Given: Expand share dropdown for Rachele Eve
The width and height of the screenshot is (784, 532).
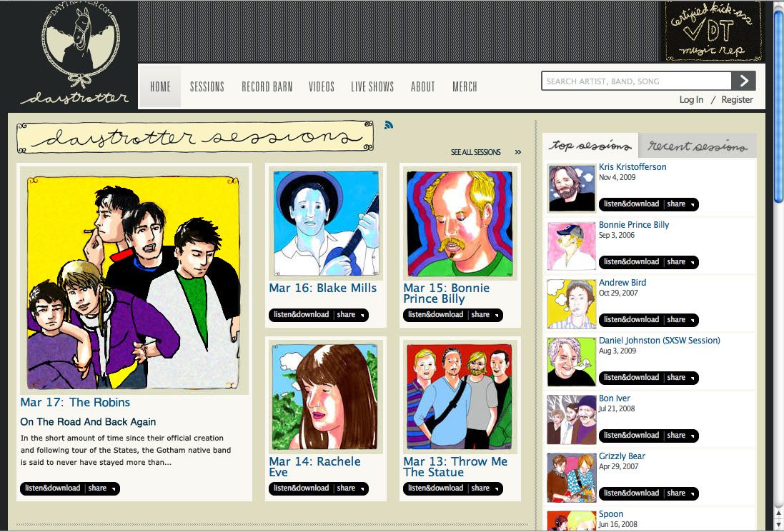Looking at the screenshot, I should pyautogui.click(x=350, y=488).
